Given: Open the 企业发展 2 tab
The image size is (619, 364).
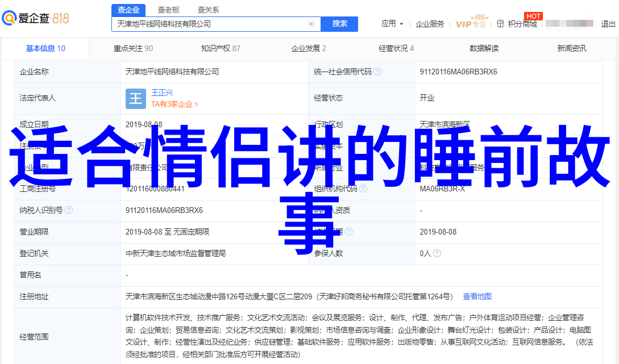Looking at the screenshot, I should 309,48.
